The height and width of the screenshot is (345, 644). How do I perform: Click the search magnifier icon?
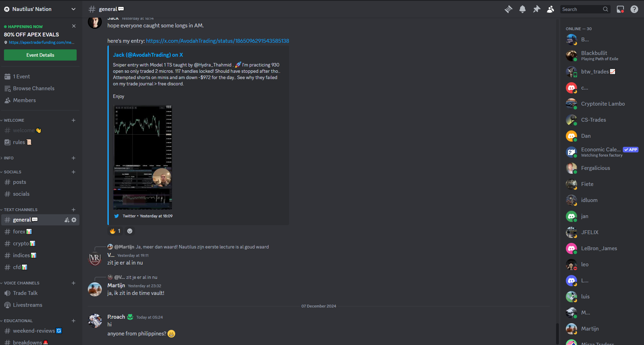[x=606, y=9]
